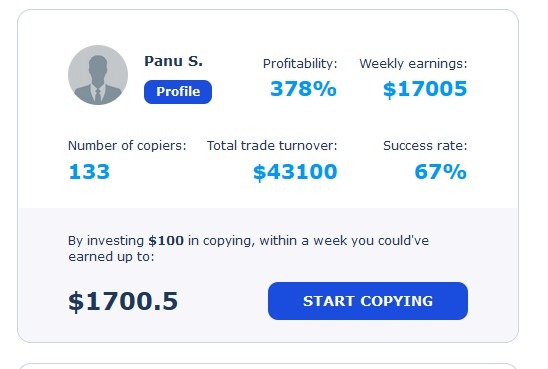The width and height of the screenshot is (548, 369).
Task: Click the 378% profitability value
Action: (x=303, y=88)
